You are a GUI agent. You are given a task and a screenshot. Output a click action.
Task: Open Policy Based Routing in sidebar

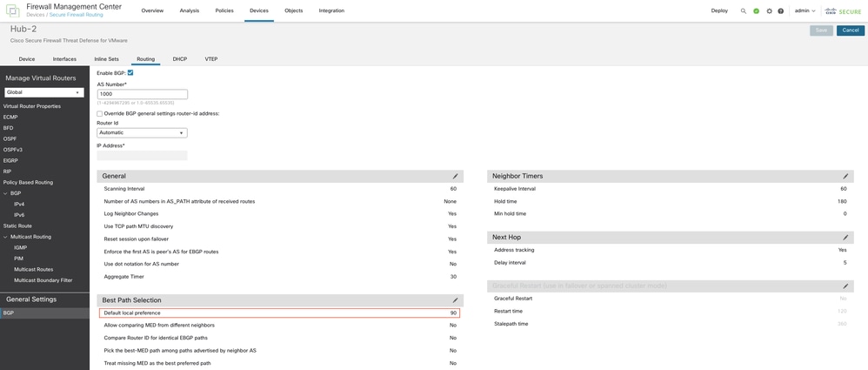28,182
